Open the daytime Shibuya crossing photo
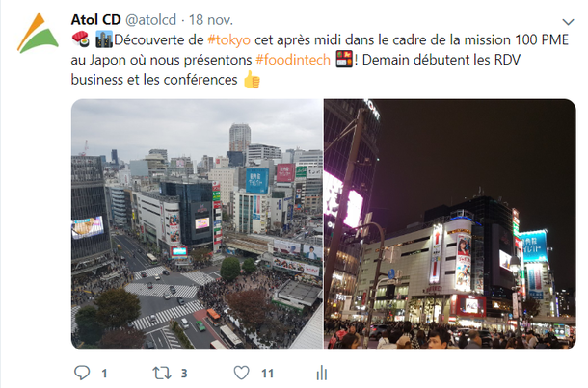 (x=197, y=224)
